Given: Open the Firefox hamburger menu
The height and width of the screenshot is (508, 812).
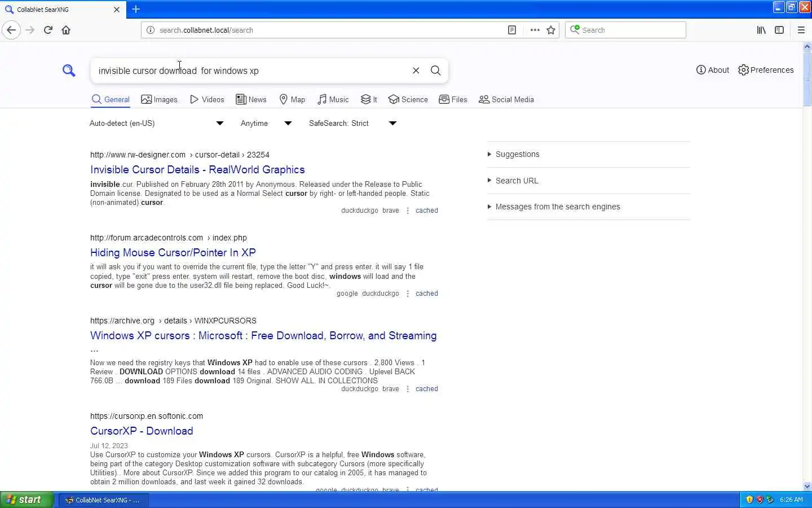Looking at the screenshot, I should point(801,30).
